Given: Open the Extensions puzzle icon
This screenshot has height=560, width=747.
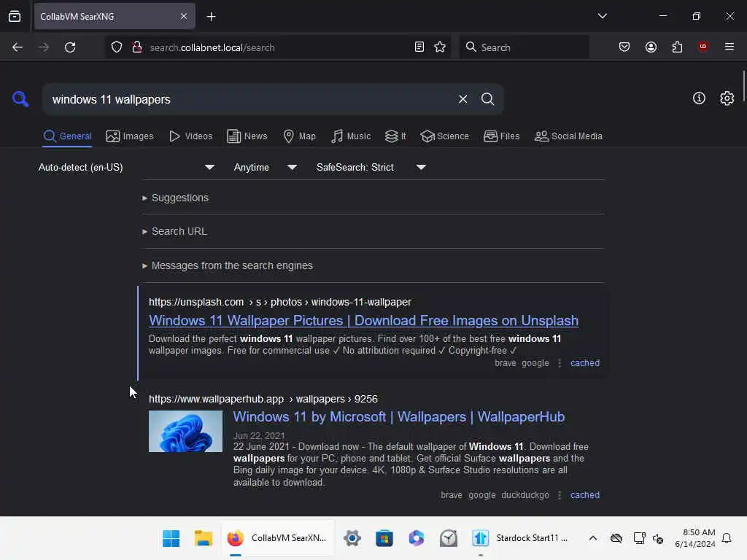Looking at the screenshot, I should 677,47.
